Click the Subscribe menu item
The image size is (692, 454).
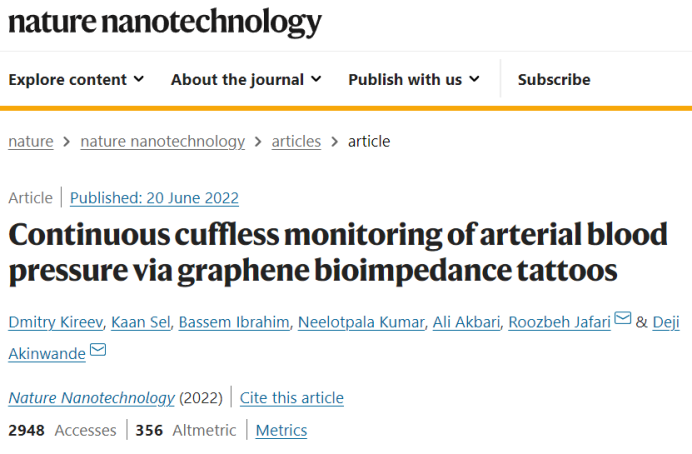coord(554,80)
